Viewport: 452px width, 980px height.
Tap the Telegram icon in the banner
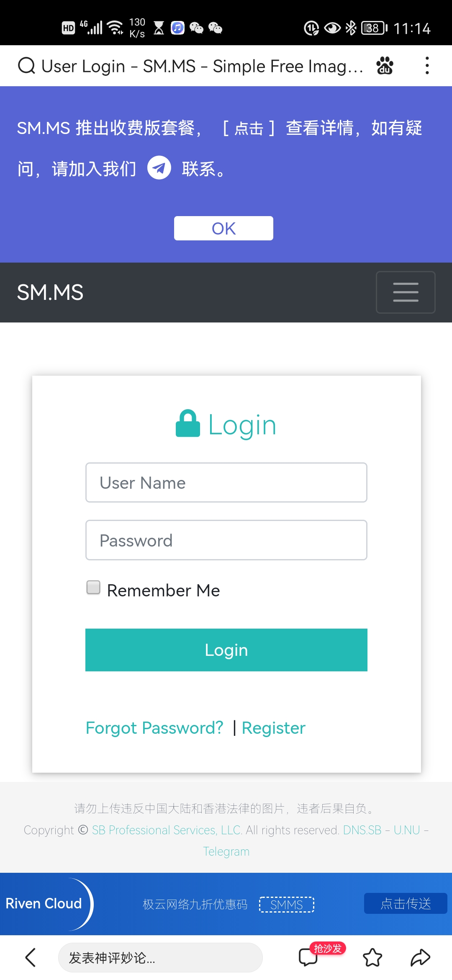pyautogui.click(x=159, y=168)
